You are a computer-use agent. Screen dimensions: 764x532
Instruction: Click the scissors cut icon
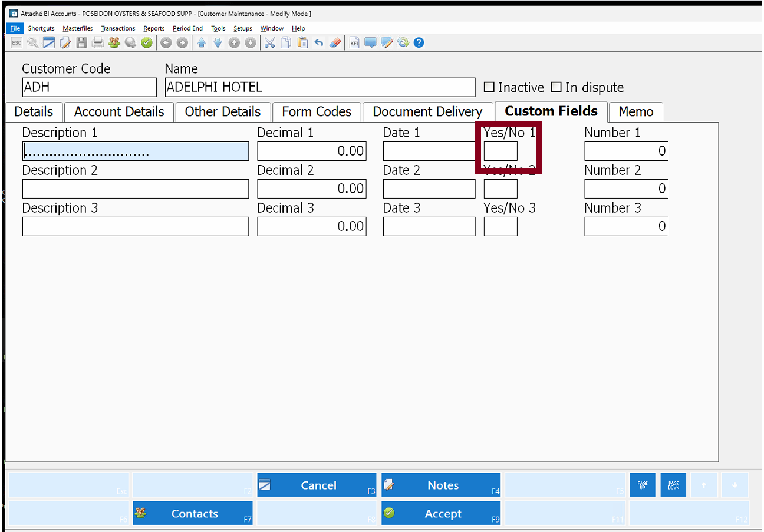tap(269, 42)
